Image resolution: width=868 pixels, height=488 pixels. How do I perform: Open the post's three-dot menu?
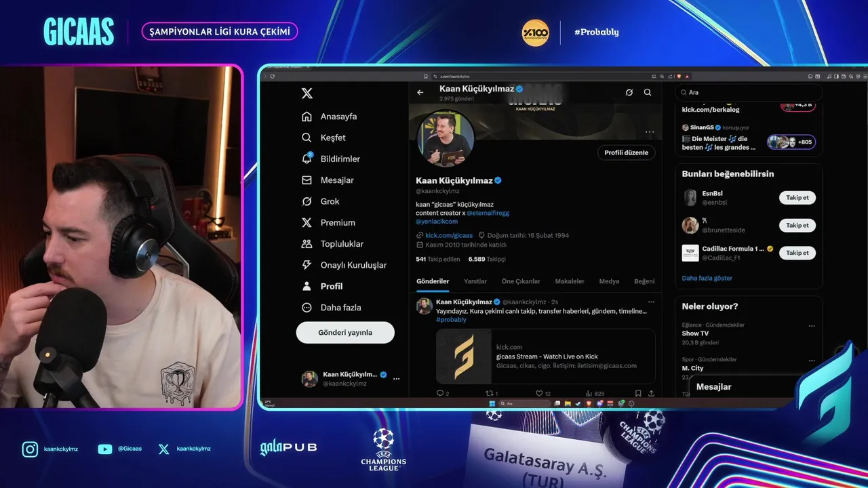pyautogui.click(x=651, y=302)
